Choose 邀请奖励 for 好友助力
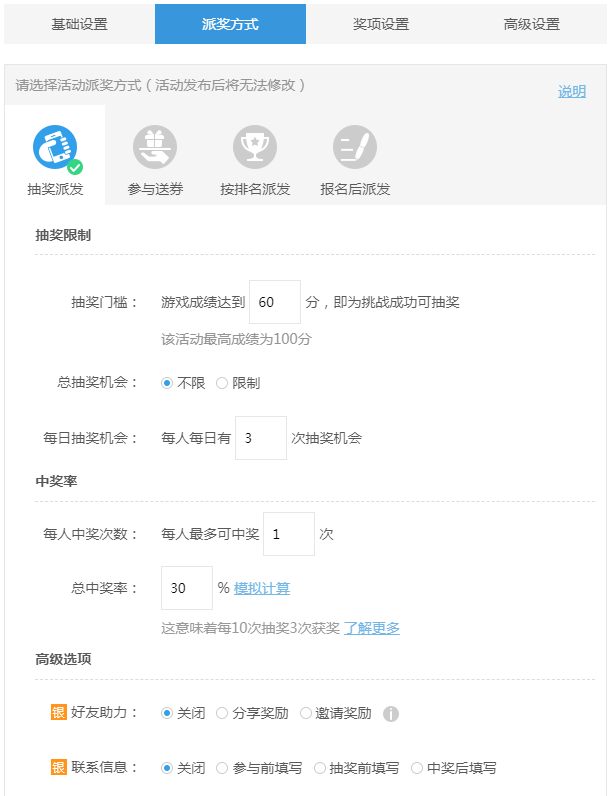 tap(306, 713)
